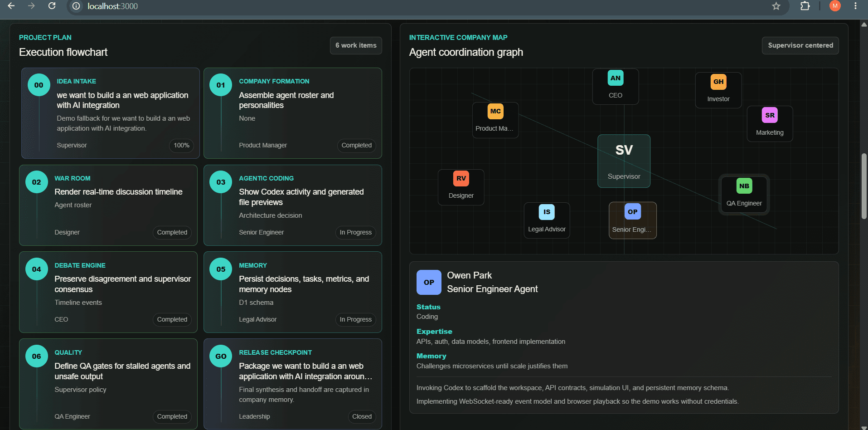Click the 100% progress pill on Idea Intake
Screen dimensions: 868x430
[x=181, y=145]
